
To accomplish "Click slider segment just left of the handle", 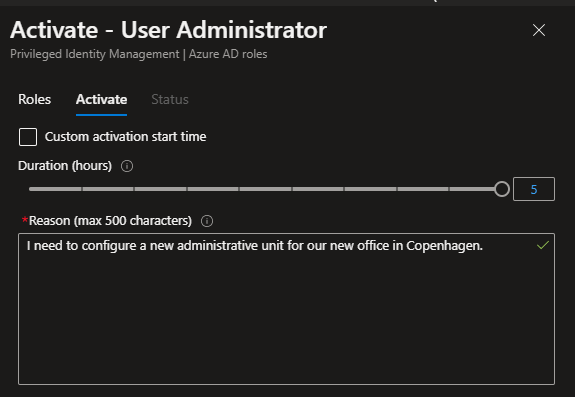I will click(x=472, y=189).
